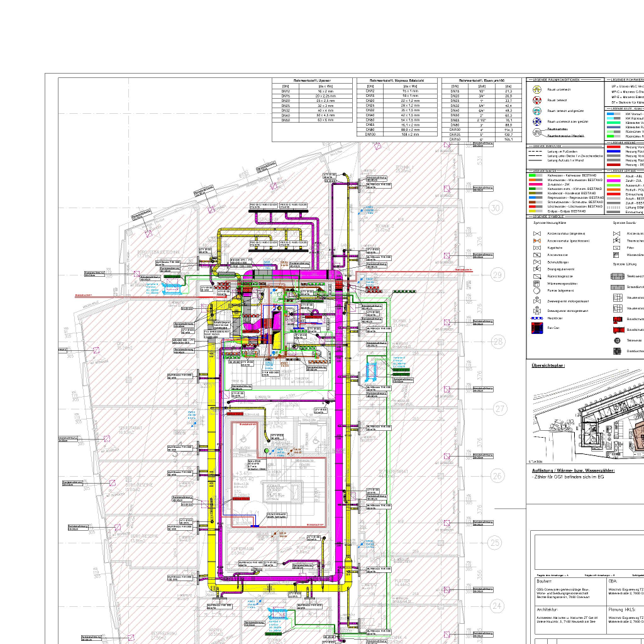Click the magenta Zirkulation color swatch
Screen dimensions: 644x644
(536, 184)
